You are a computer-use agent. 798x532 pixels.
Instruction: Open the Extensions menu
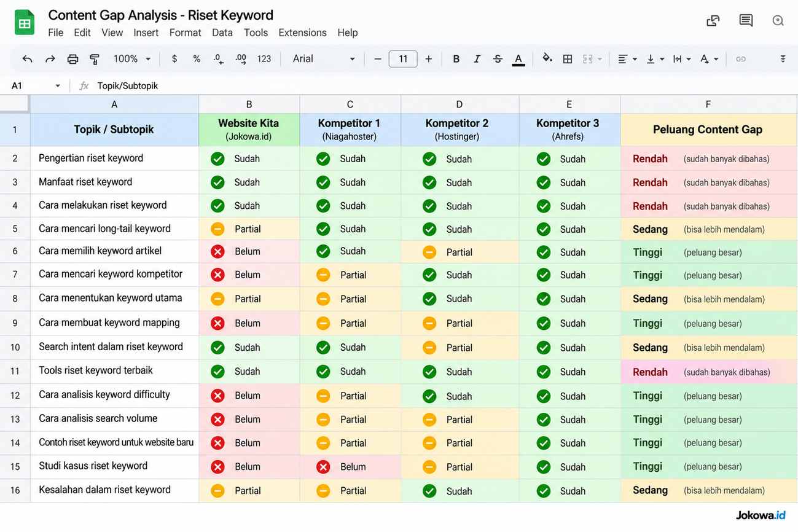coord(302,33)
